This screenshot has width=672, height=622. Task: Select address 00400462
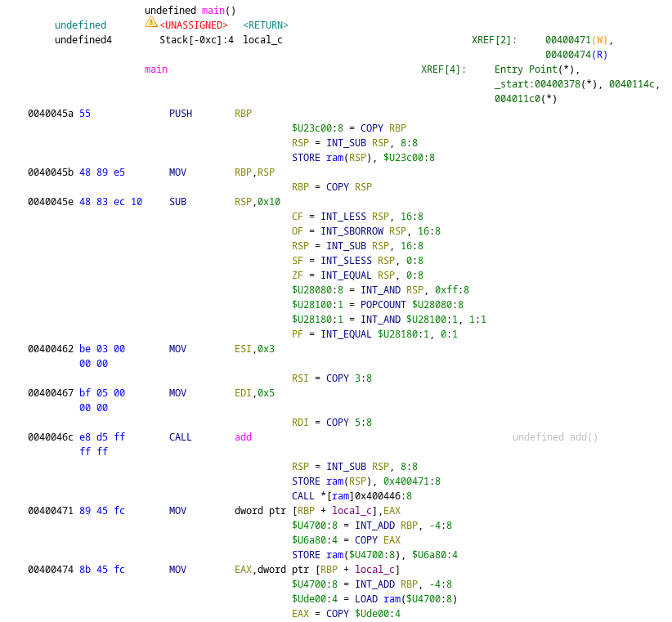pyautogui.click(x=51, y=349)
